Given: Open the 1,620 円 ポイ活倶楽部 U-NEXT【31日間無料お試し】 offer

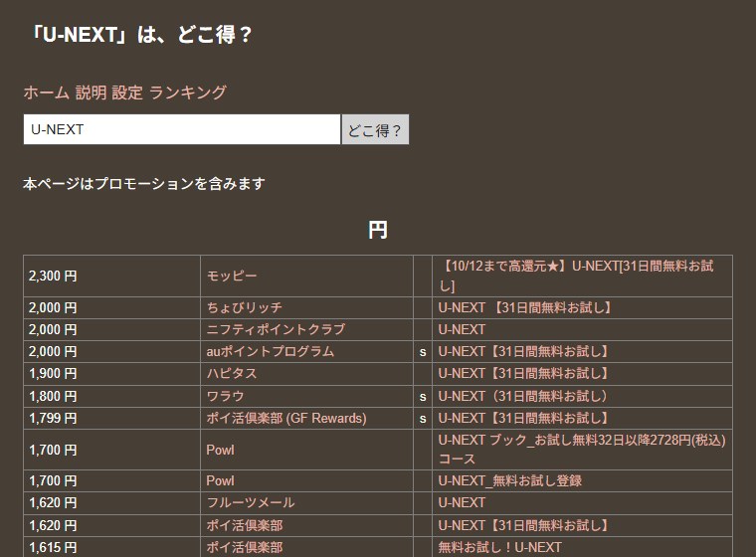Looking at the screenshot, I should tap(523, 525).
